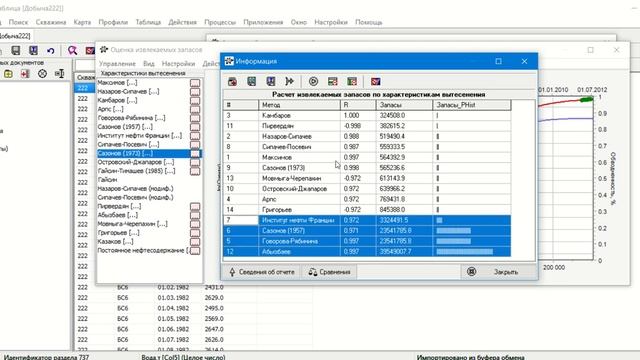Click the Сведения об отчете button
Image resolution: width=640 pixels, height=360 pixels.
pyautogui.click(x=262, y=272)
